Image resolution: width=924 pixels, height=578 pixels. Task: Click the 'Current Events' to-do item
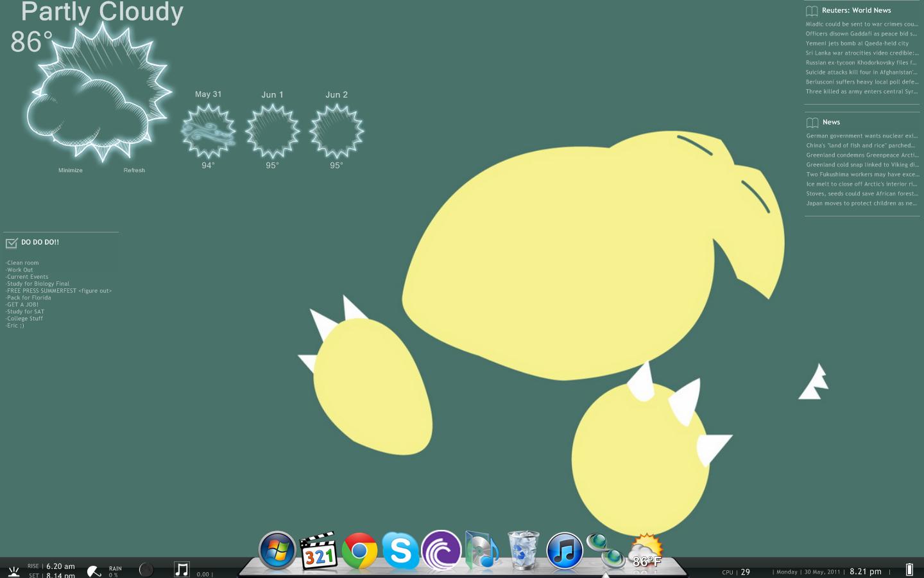27,277
